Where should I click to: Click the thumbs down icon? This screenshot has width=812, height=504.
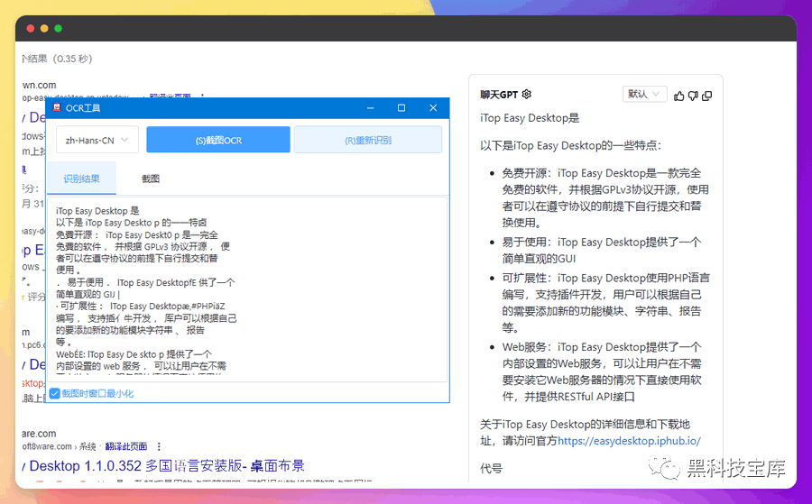pos(693,96)
